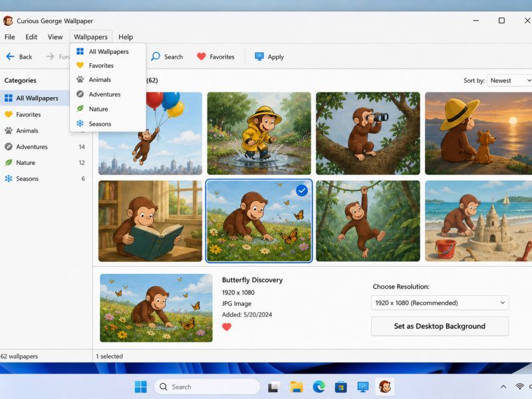This screenshot has height=399, width=532.
Task: Select sunset with yellow hat thumbnail
Action: click(478, 134)
